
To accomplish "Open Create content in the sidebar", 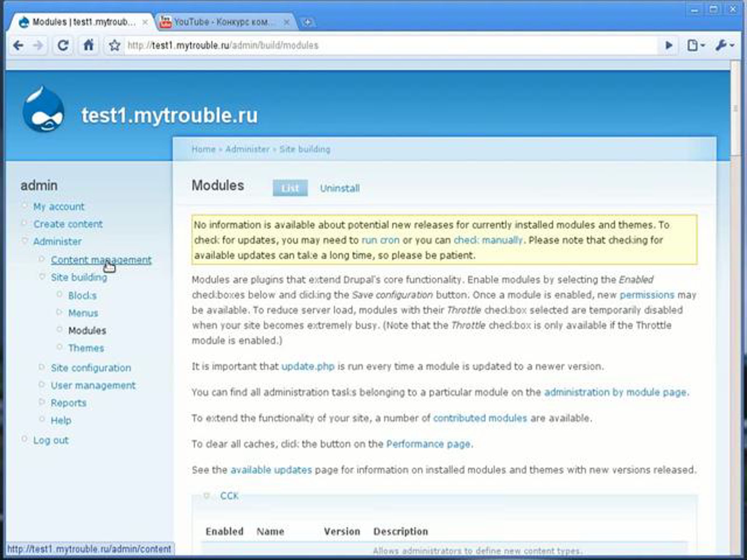I will (68, 224).
